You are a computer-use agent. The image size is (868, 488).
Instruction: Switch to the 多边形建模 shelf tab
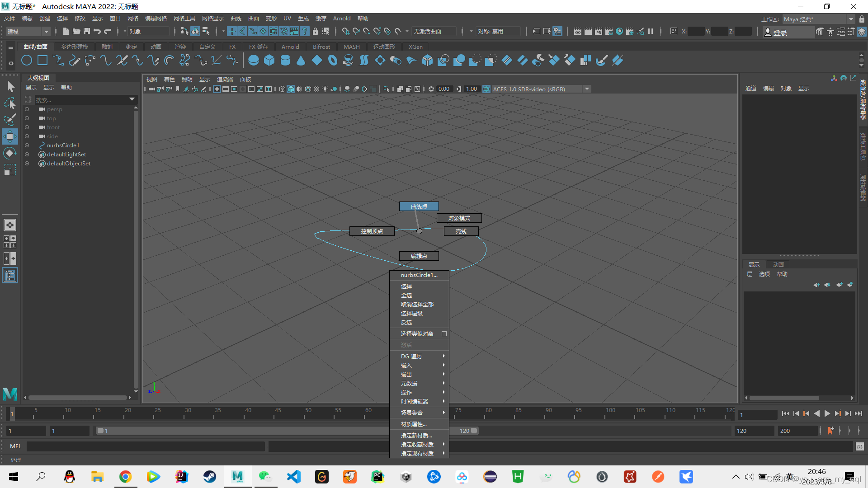tap(75, 47)
